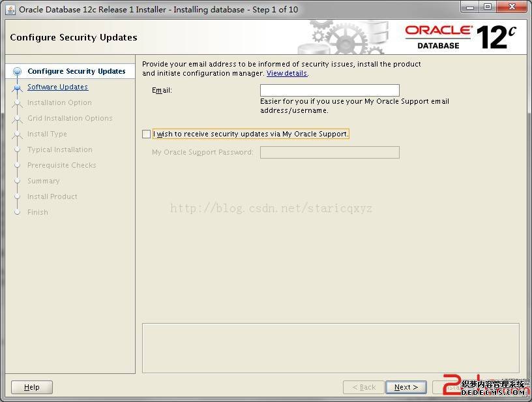Enable receiving security updates via My Oracle Support
Viewport: 532px width, 402px height.
click(x=147, y=134)
